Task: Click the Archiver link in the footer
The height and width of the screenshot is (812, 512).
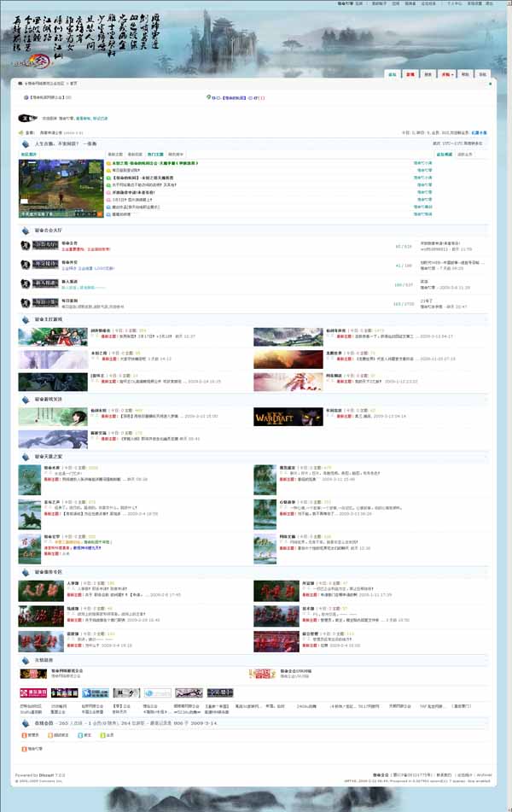Action: point(484,775)
